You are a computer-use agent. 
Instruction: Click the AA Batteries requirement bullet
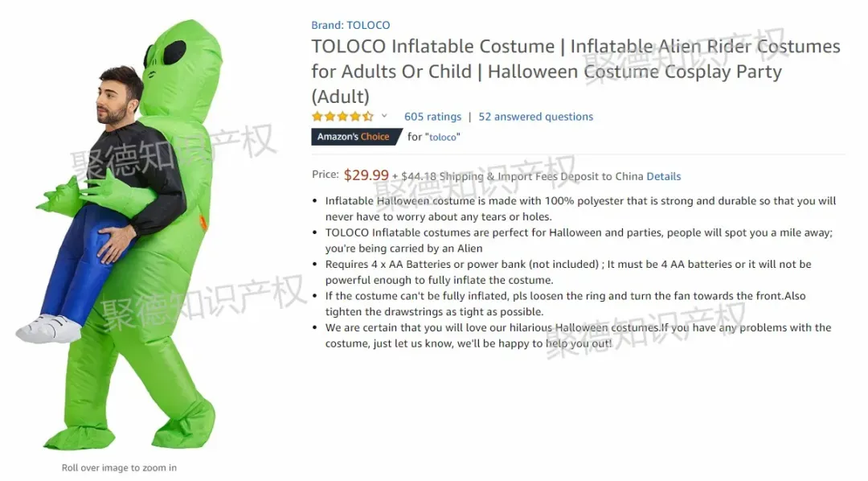click(568, 272)
